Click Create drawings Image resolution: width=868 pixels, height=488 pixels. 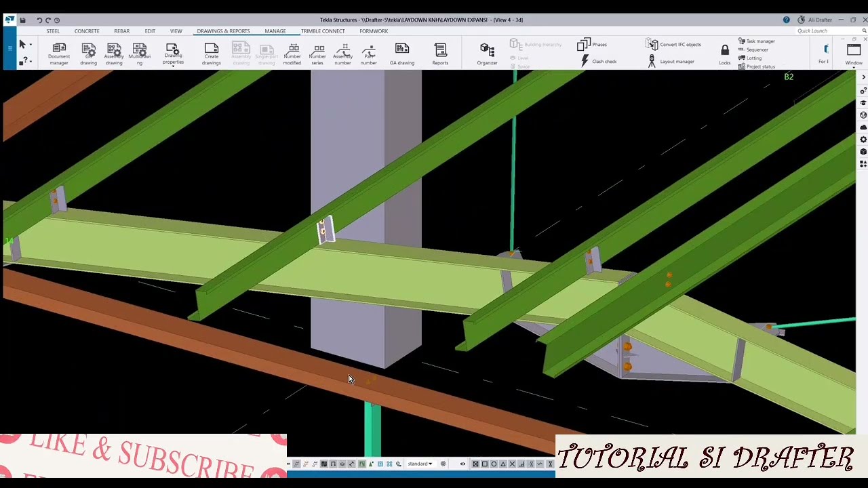(211, 54)
